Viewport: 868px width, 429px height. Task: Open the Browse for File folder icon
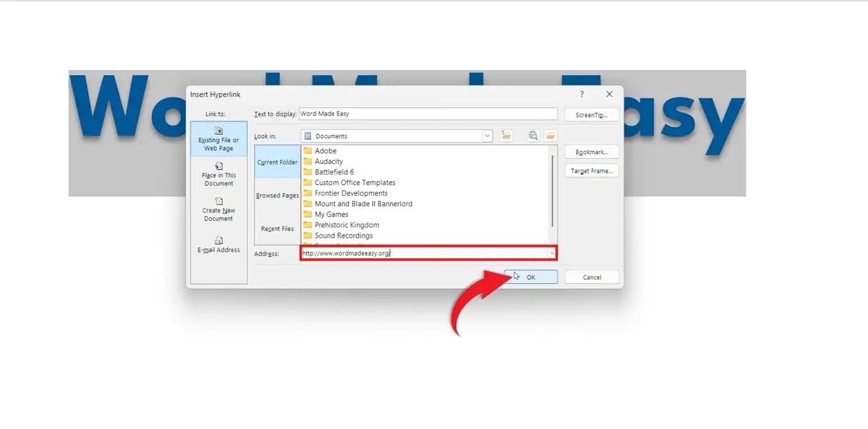click(550, 136)
